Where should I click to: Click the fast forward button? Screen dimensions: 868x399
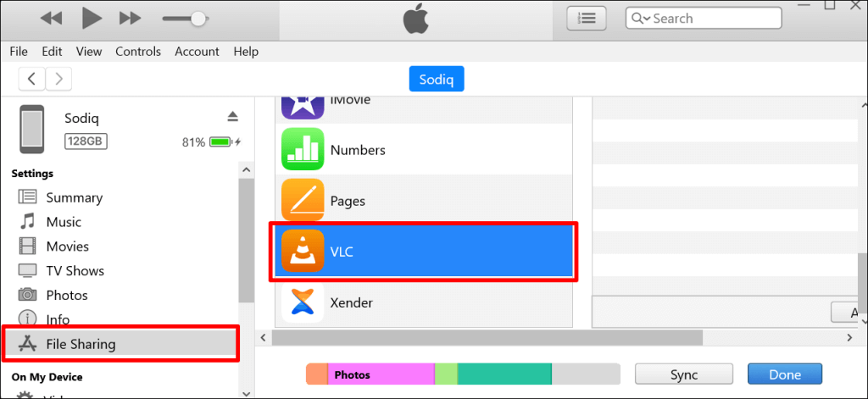(x=130, y=18)
